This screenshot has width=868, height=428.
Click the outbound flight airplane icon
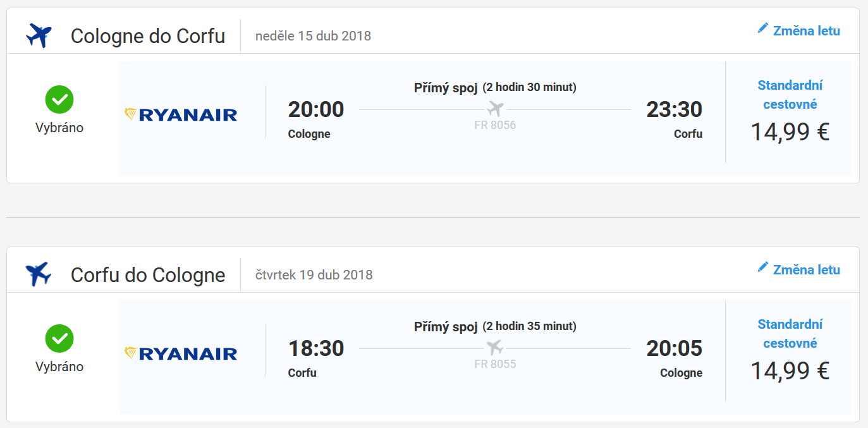39,35
